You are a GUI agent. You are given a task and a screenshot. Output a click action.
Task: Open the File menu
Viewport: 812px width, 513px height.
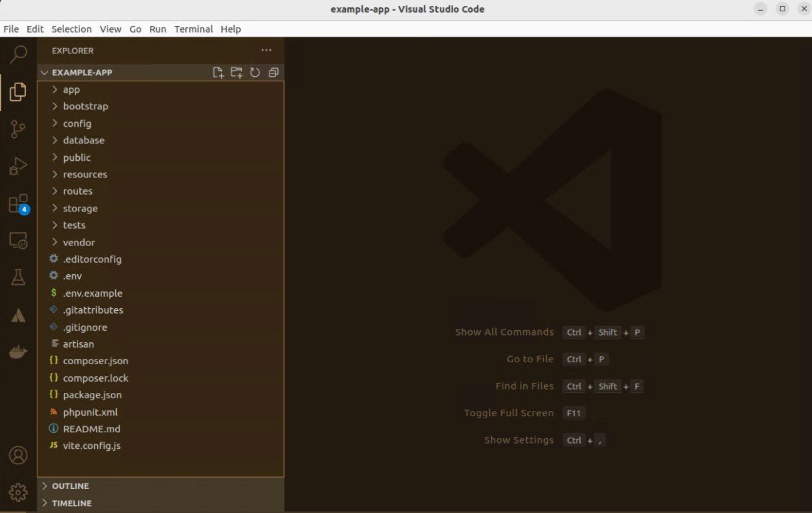coord(11,29)
